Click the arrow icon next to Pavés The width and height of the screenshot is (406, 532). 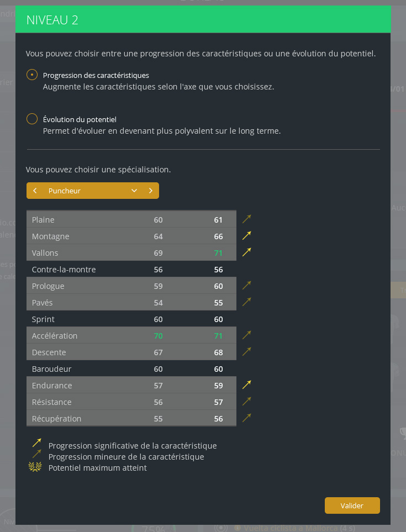(246, 302)
